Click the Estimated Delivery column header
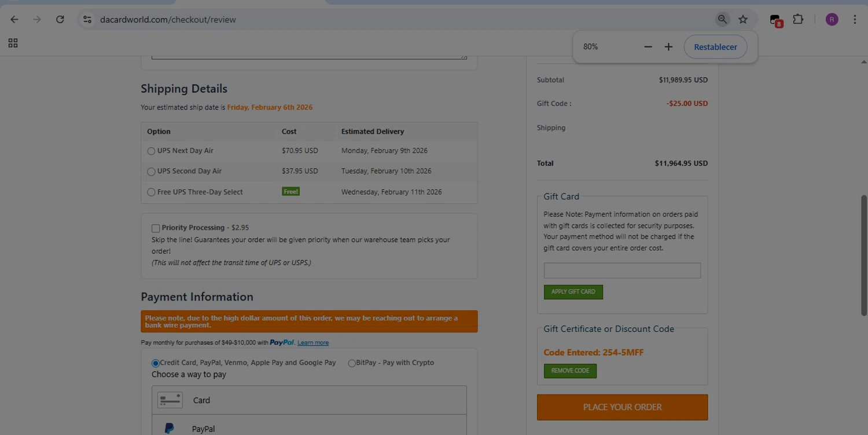This screenshot has height=435, width=868. pos(373,131)
